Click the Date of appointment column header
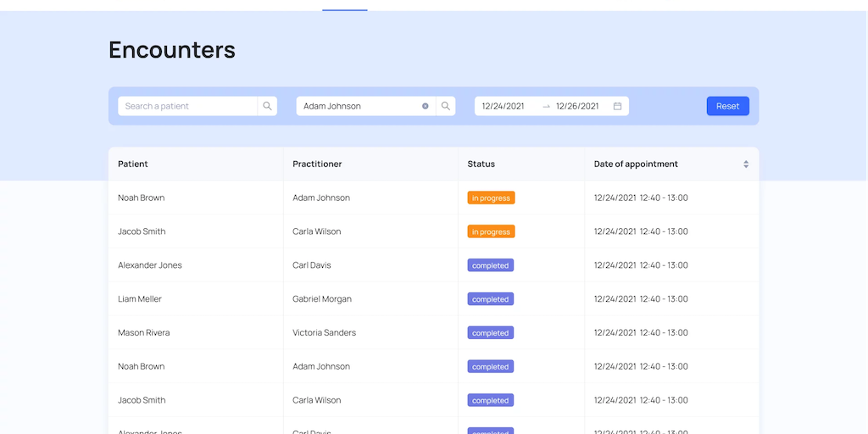This screenshot has height=434, width=868. coord(636,164)
